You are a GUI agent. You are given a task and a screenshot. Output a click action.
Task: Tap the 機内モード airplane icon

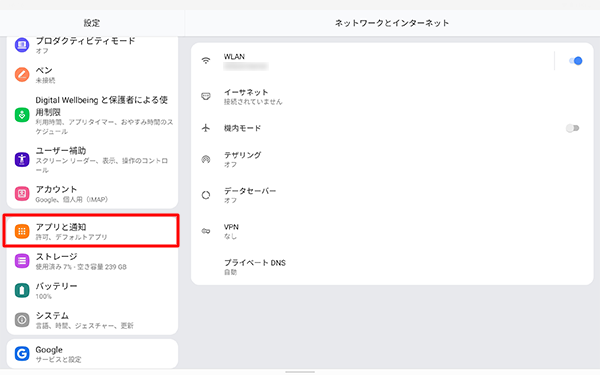206,128
